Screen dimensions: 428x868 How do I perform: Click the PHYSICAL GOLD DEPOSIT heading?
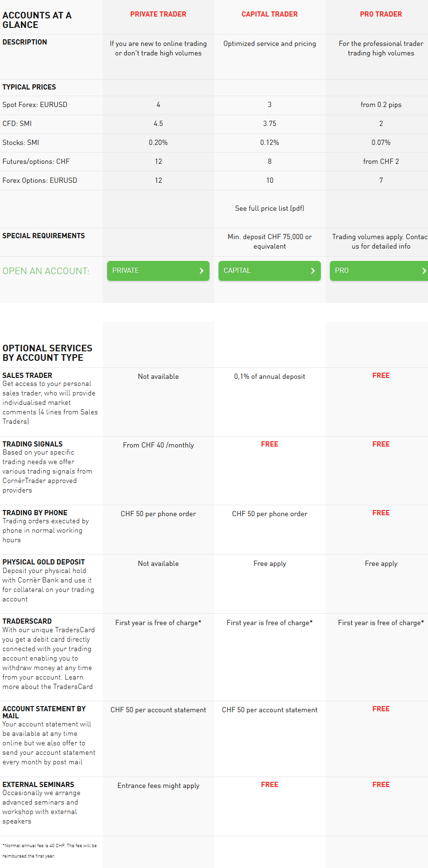tap(44, 562)
